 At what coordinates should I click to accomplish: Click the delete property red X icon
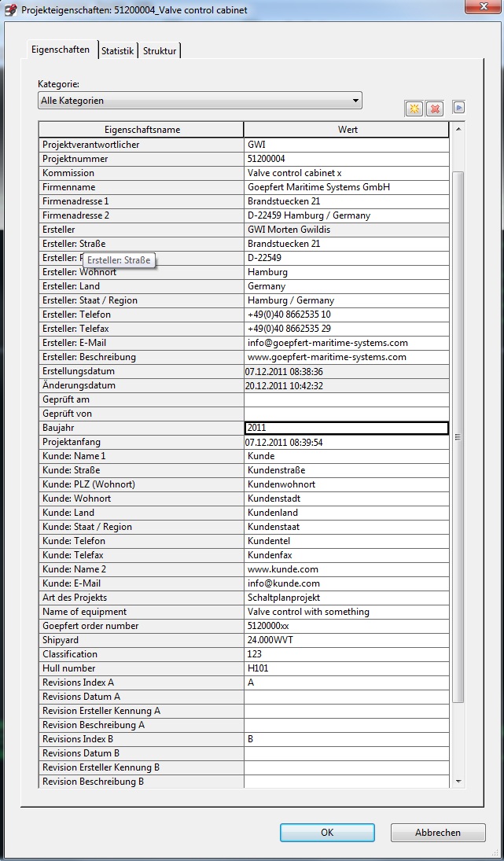434,109
